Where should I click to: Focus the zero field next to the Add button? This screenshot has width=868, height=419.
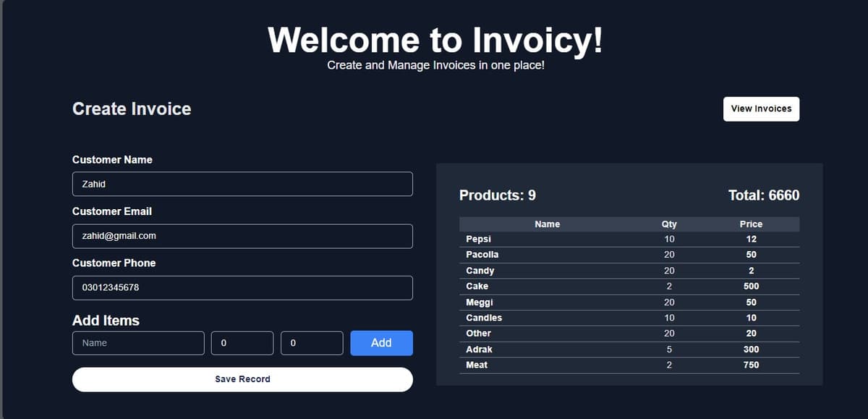[312, 343]
